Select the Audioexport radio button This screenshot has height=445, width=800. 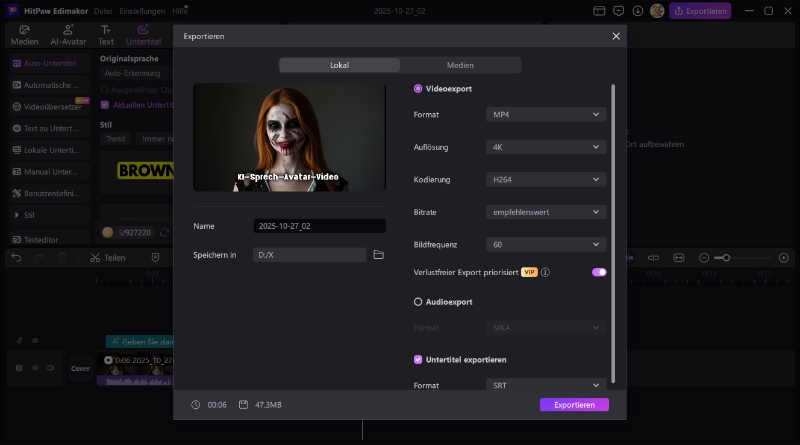click(x=418, y=302)
